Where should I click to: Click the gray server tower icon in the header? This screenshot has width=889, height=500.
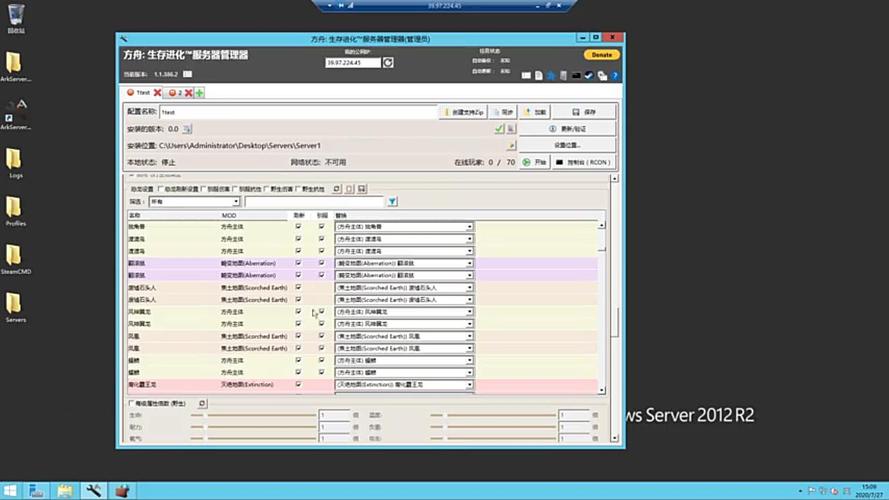(563, 75)
